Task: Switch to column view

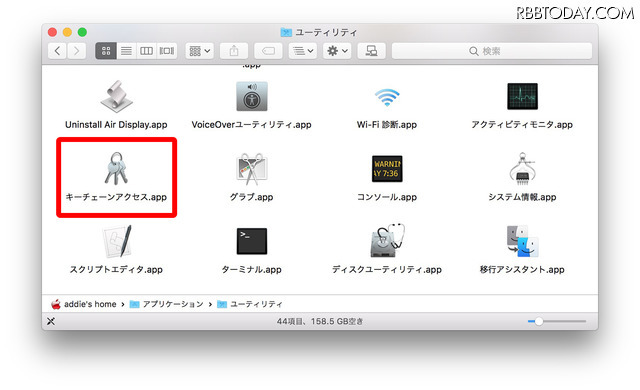Action: pyautogui.click(x=146, y=51)
